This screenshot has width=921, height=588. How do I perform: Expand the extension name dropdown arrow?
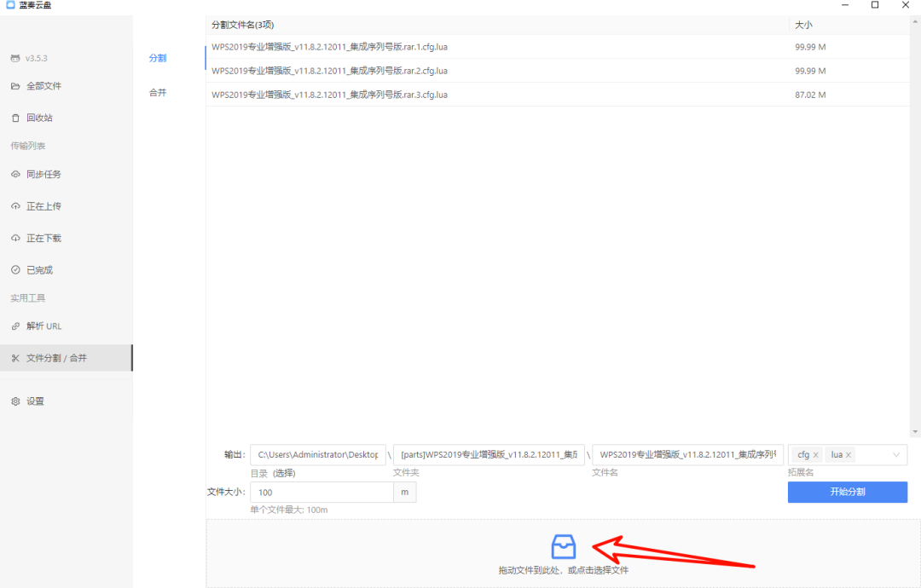click(896, 455)
